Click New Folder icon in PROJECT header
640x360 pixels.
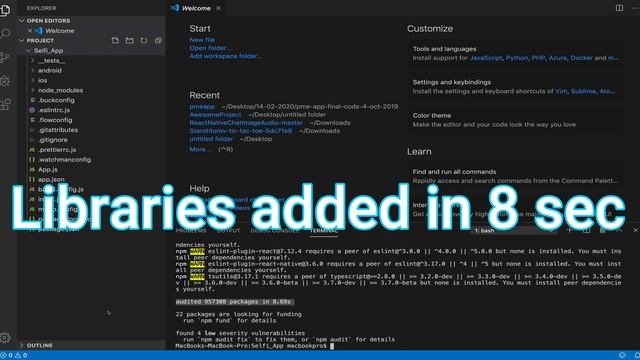(129, 40)
